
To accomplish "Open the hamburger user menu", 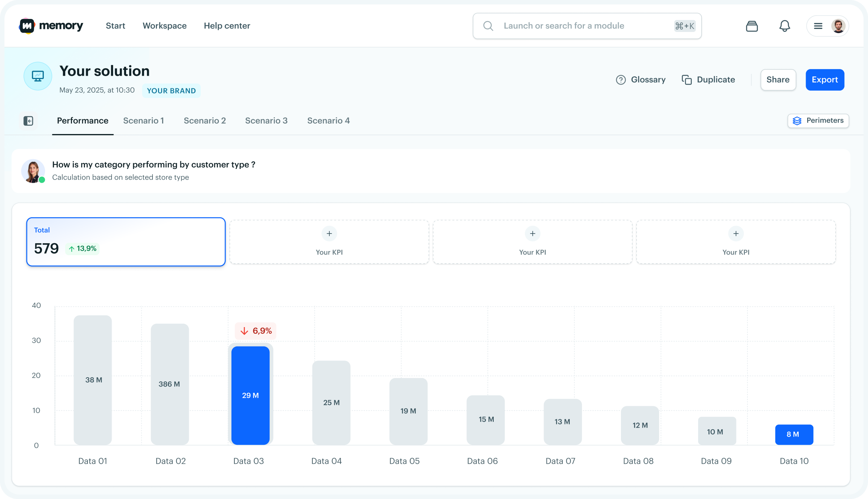I will [818, 26].
